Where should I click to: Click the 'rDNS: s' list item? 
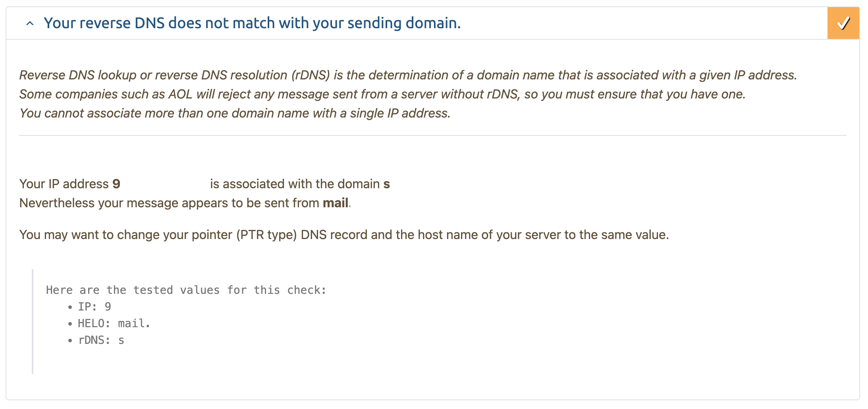(x=101, y=340)
